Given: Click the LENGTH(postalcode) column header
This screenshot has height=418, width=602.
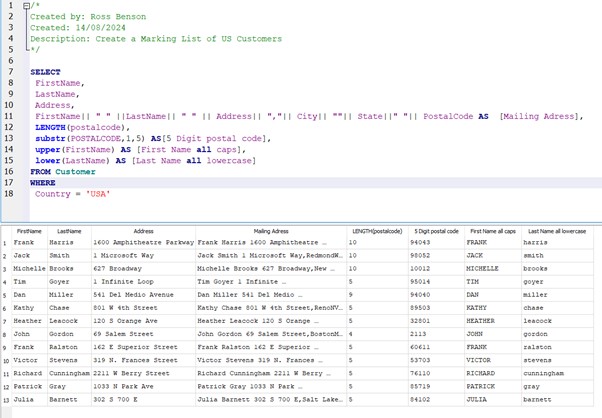Looking at the screenshot, I should [x=378, y=230].
